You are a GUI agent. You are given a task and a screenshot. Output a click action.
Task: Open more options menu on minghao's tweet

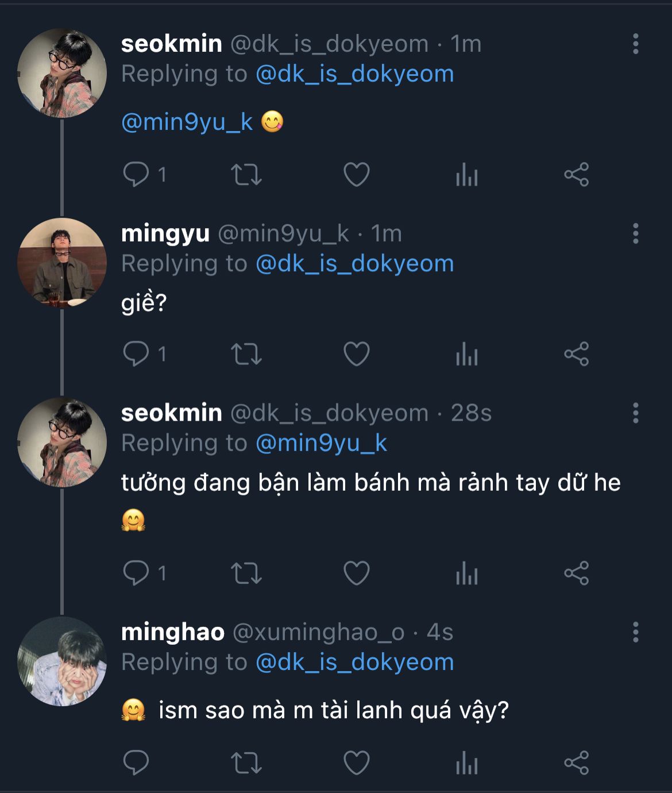click(x=635, y=632)
